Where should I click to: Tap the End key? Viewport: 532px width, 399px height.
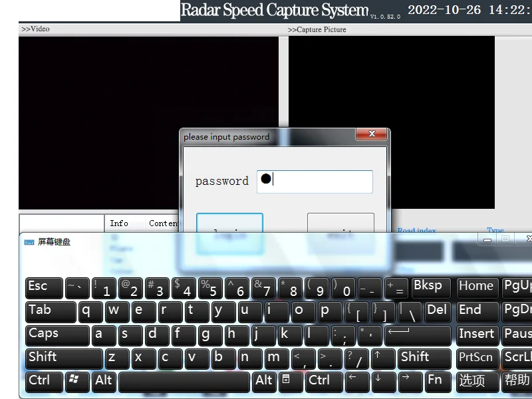click(477, 311)
